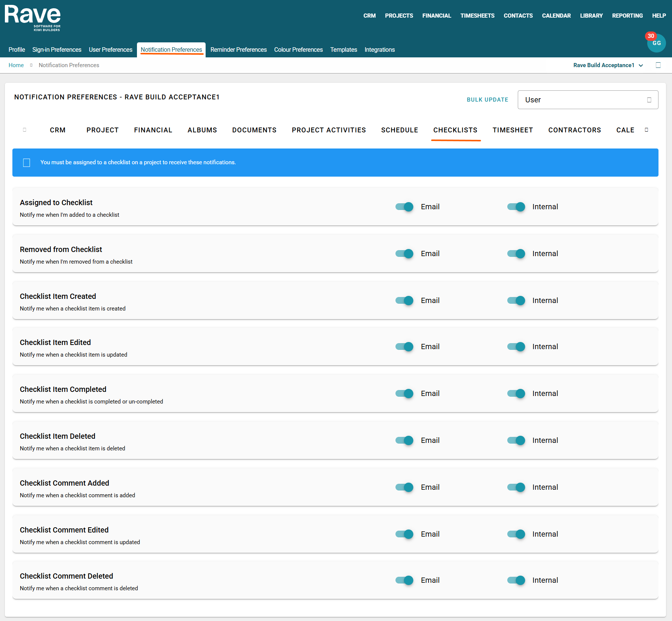
Task: Go to the Profile tab
Action: coord(17,50)
